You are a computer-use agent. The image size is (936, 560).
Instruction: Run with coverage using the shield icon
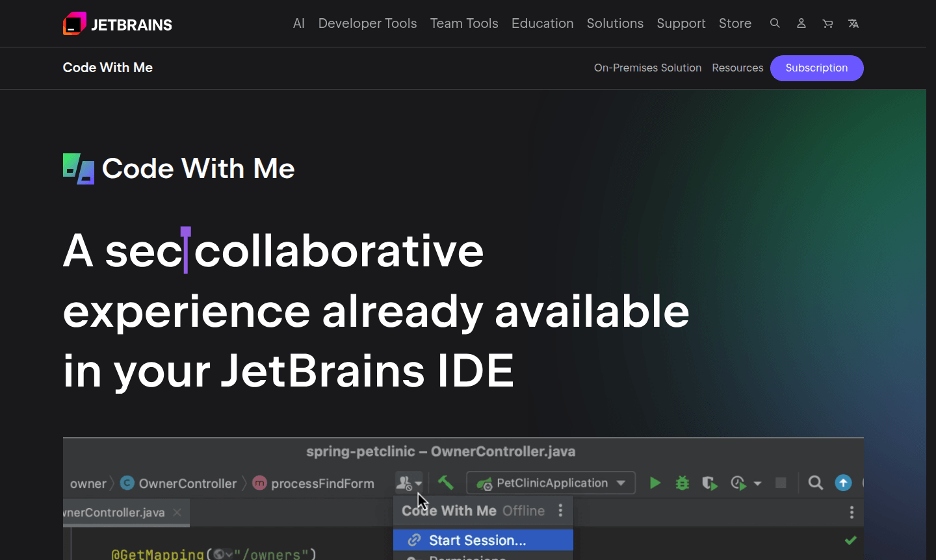(709, 483)
